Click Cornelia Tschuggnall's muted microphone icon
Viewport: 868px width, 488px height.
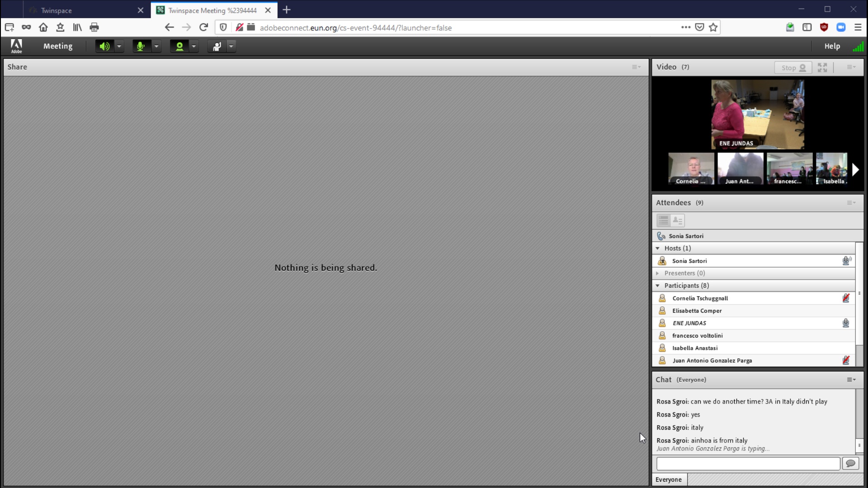coord(846,298)
